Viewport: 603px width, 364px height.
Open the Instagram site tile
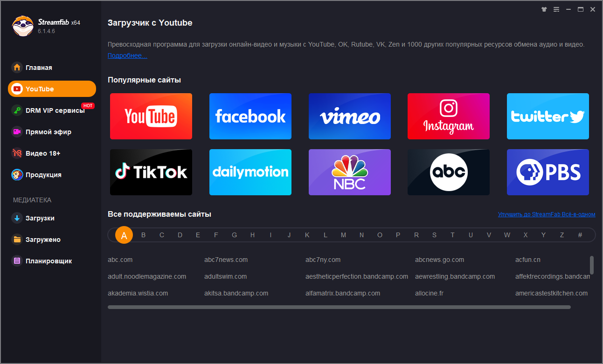point(449,117)
